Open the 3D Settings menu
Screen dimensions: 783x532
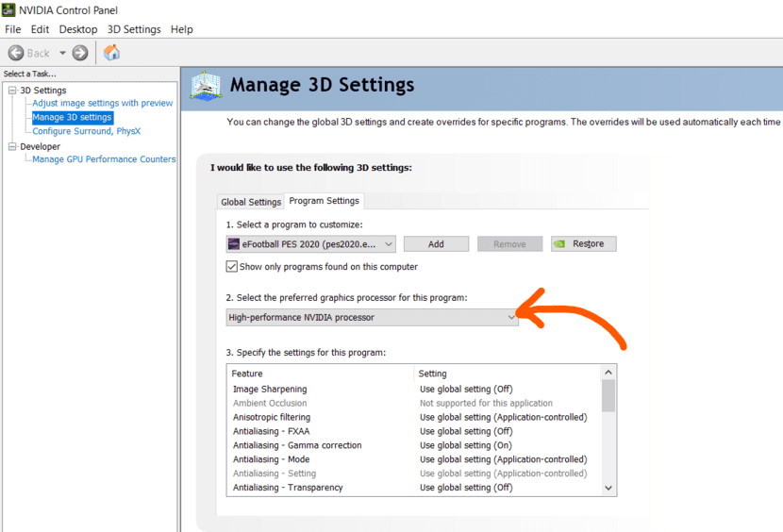coord(134,29)
